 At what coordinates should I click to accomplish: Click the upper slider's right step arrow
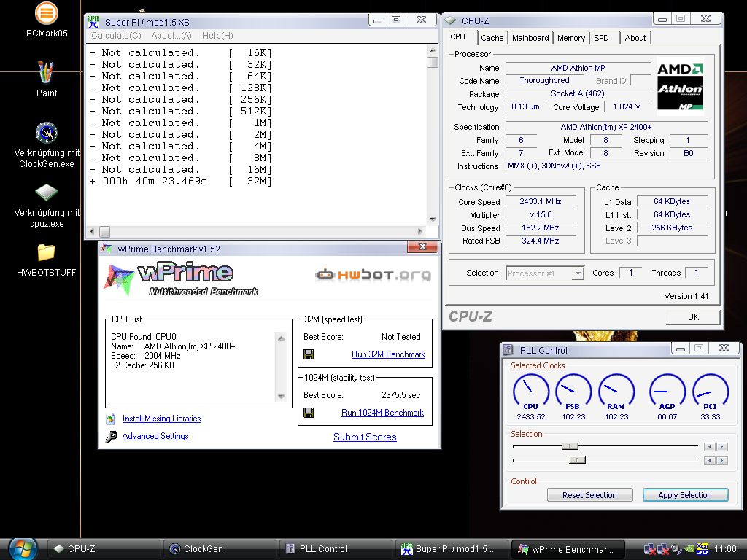722,447
